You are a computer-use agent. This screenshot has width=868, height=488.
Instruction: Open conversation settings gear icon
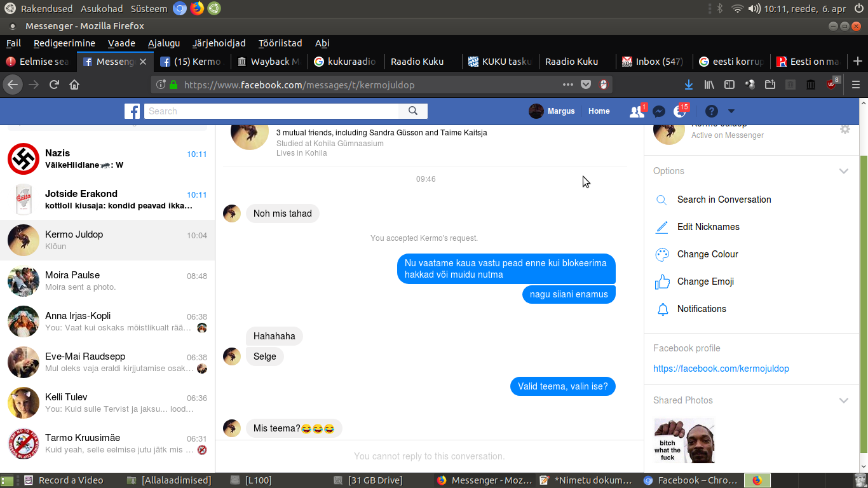(845, 129)
